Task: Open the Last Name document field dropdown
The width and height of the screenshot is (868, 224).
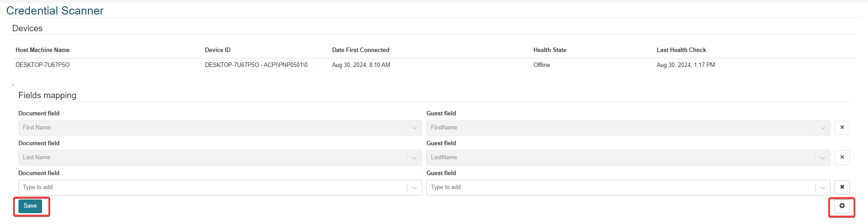Action: (212, 158)
